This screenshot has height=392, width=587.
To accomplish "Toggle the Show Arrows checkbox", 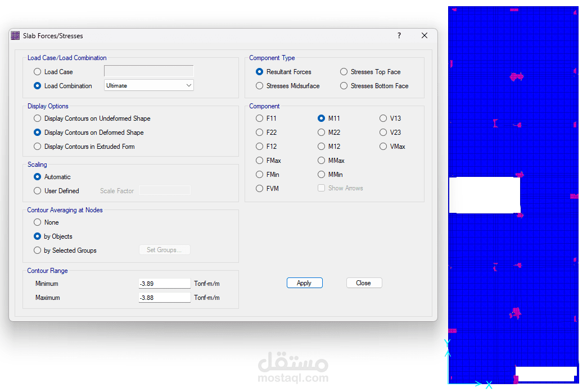I will pyautogui.click(x=321, y=188).
